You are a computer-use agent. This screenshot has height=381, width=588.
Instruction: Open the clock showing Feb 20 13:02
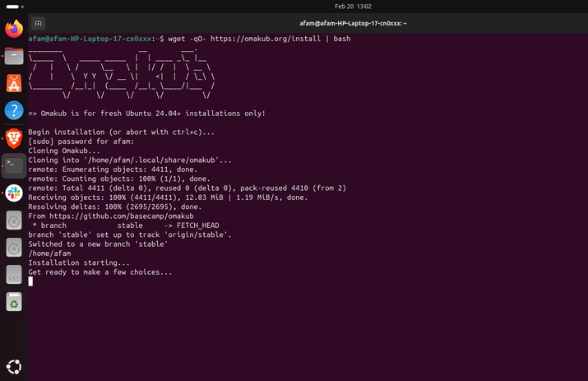[353, 7]
